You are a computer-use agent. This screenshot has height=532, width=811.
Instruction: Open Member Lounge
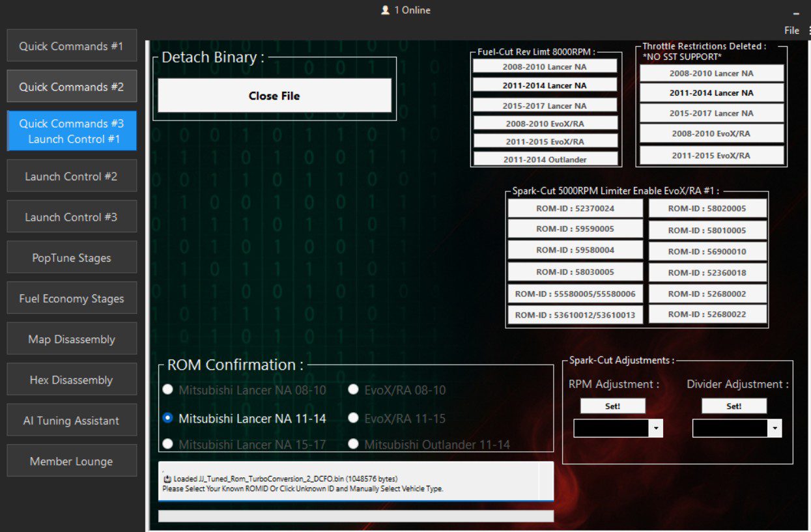click(72, 461)
